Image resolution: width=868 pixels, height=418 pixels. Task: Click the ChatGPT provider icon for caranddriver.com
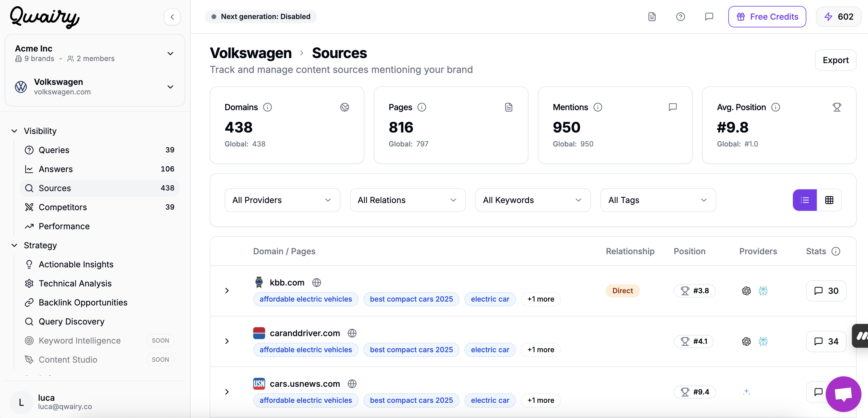746,341
